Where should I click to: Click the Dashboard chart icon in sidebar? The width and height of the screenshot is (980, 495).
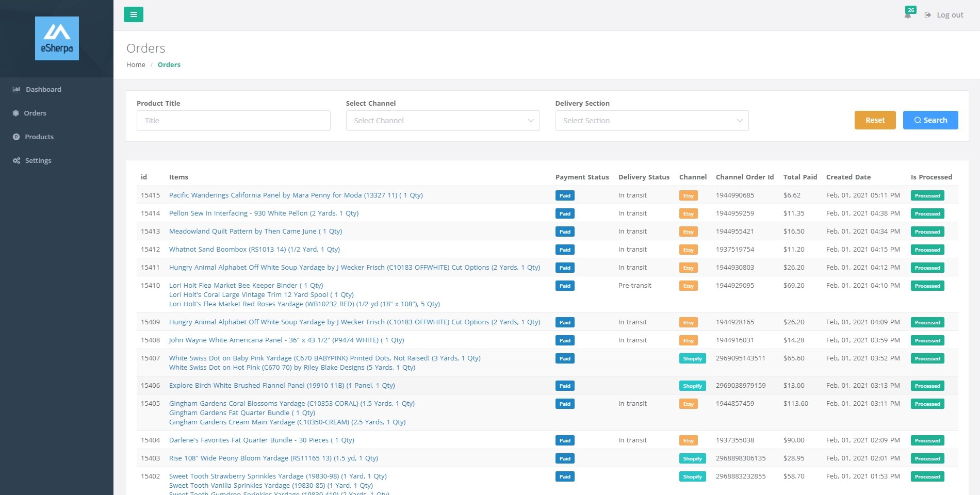tap(17, 89)
